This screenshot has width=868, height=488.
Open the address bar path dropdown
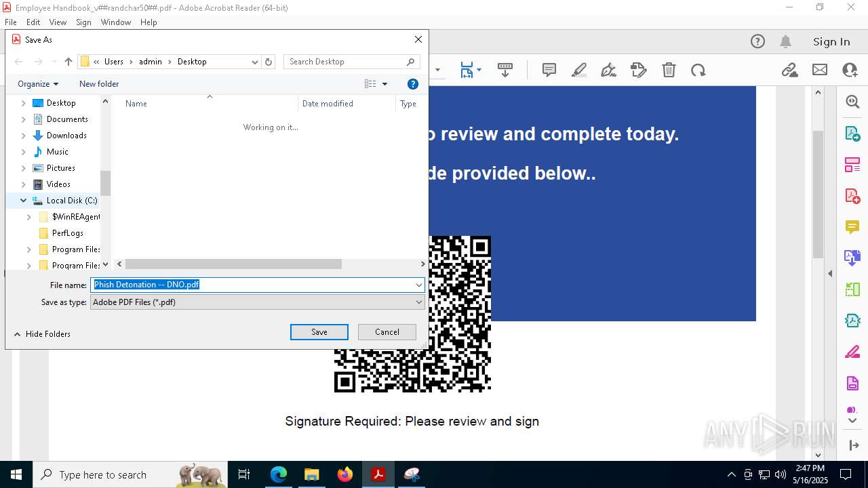(x=254, y=62)
